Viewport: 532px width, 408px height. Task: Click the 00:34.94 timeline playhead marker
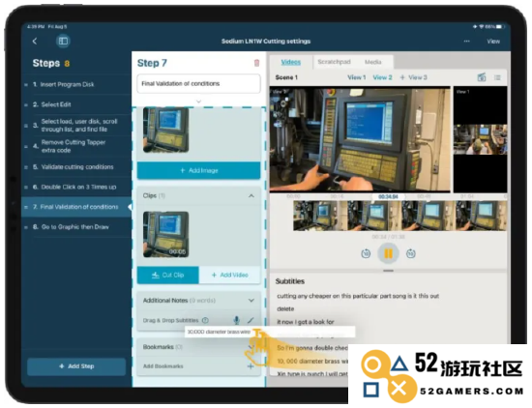point(388,196)
